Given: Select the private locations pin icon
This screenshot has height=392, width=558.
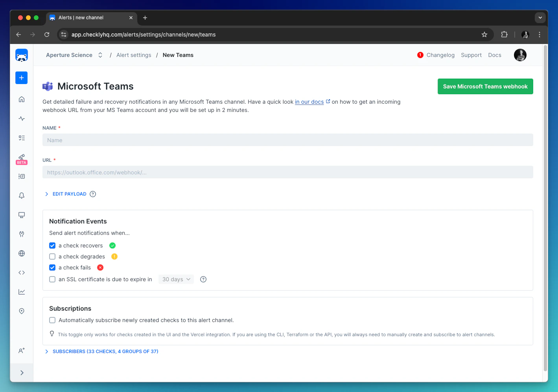Looking at the screenshot, I should pos(21,311).
